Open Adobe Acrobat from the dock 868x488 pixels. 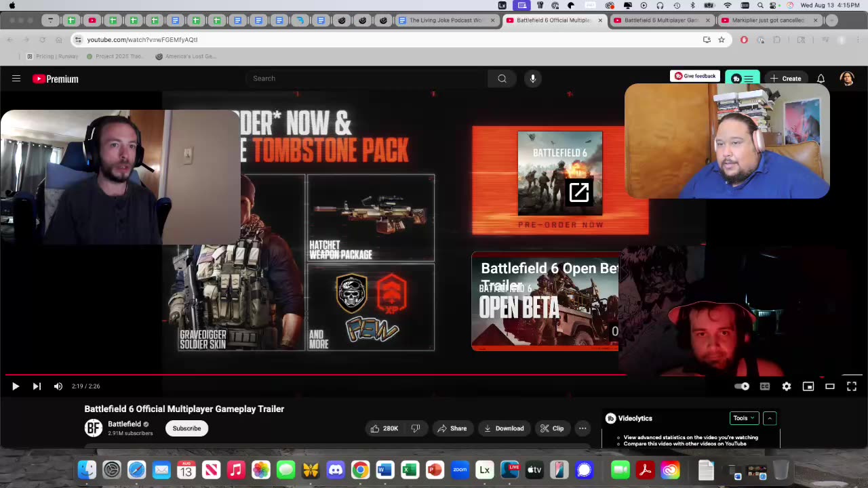645,470
